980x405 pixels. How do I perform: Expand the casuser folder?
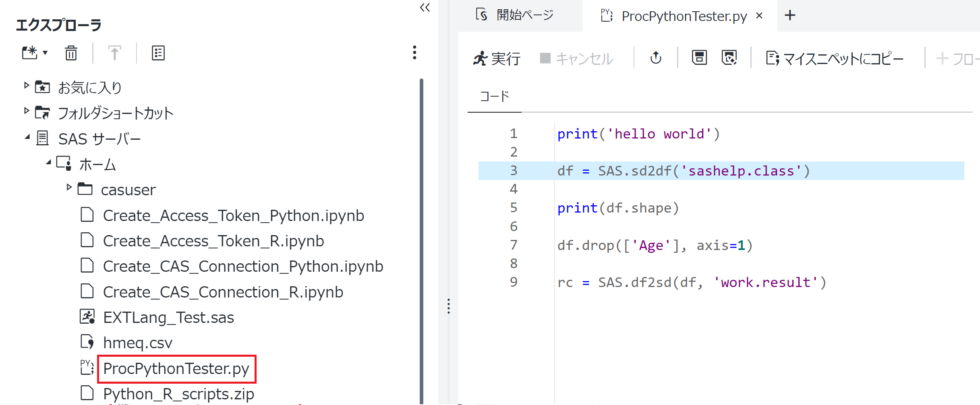tap(69, 187)
